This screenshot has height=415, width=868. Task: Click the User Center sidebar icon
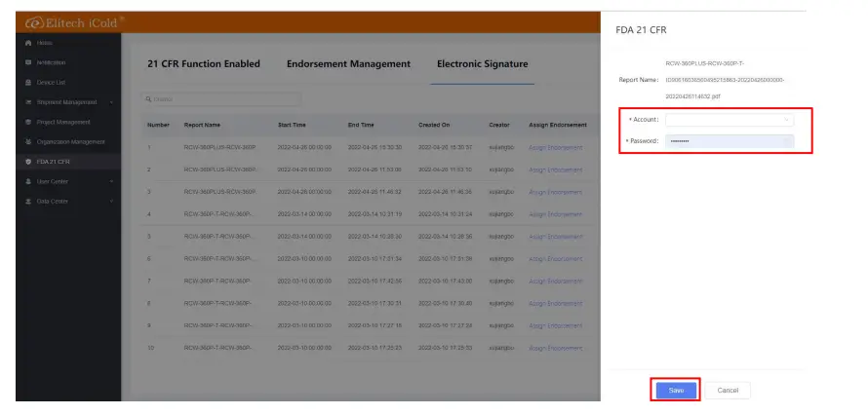28,182
